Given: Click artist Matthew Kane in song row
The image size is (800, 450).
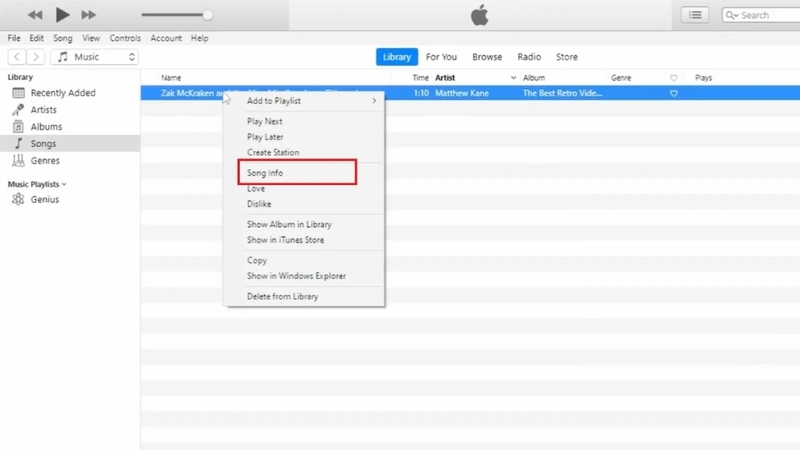Looking at the screenshot, I should [462, 93].
